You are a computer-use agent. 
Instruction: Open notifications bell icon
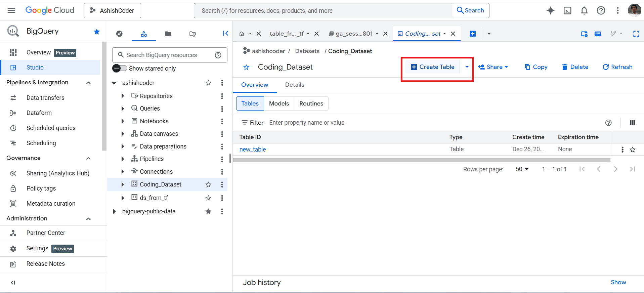point(584,10)
